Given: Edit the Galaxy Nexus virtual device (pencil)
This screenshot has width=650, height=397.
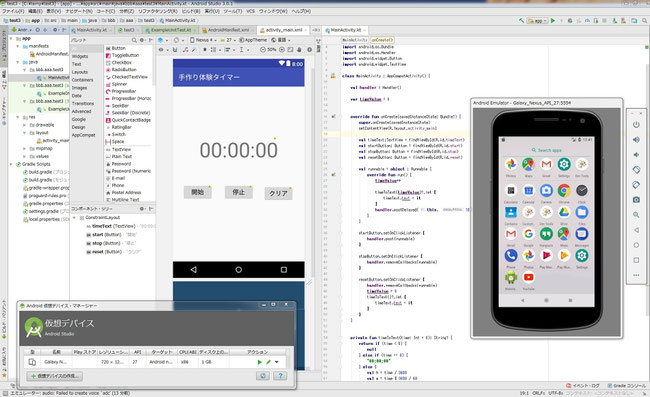Looking at the screenshot, I should (x=268, y=362).
